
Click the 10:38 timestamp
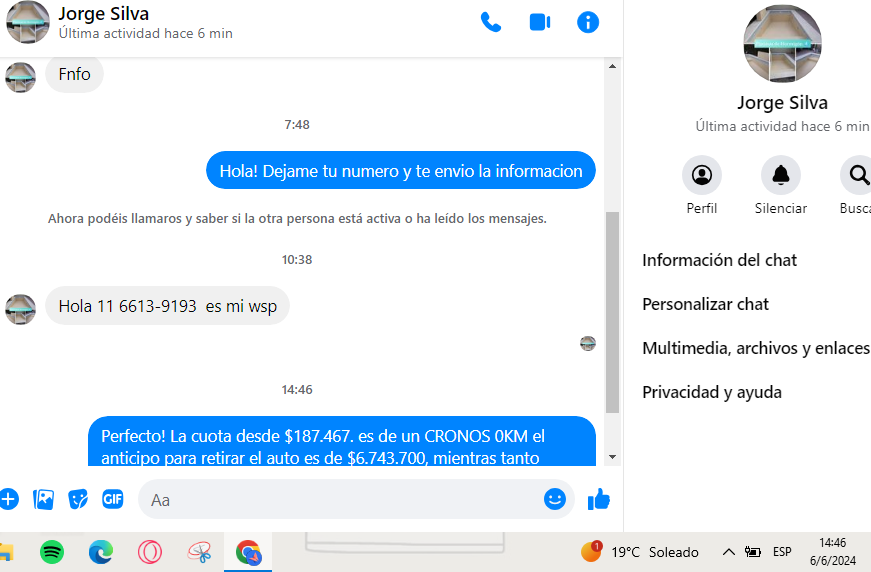click(297, 259)
